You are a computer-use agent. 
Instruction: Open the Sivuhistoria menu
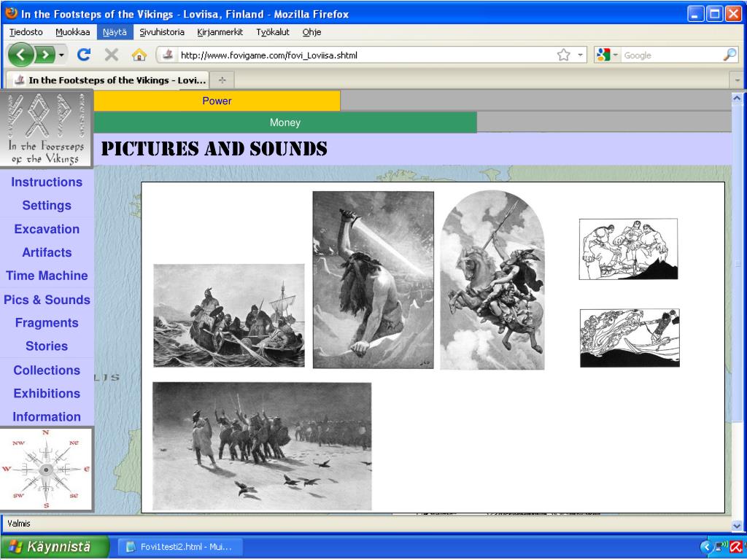[162, 32]
